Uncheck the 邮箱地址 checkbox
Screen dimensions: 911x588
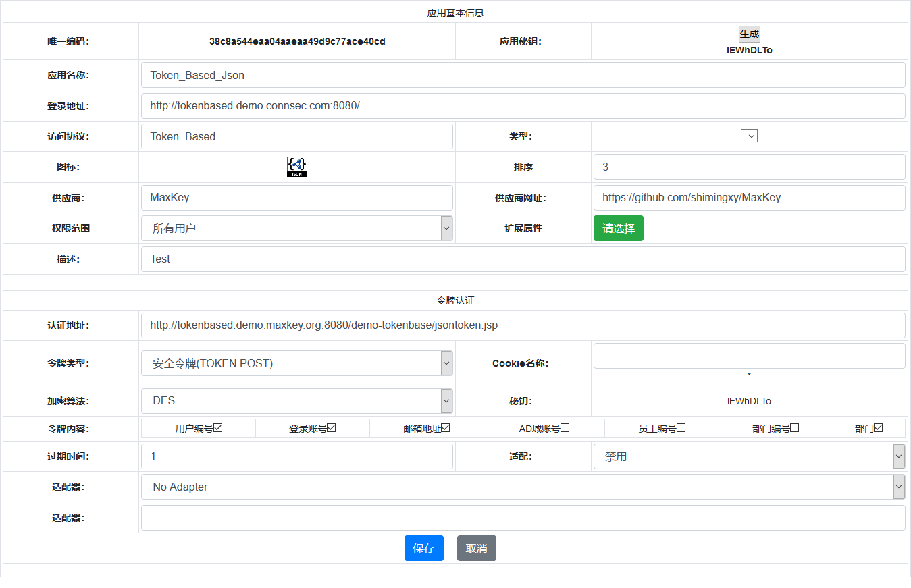[x=446, y=428]
